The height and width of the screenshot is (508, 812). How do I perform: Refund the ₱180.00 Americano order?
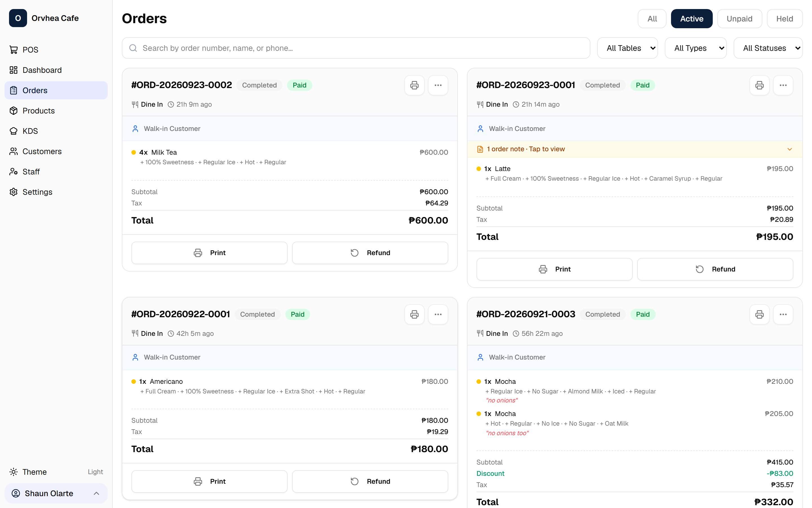[x=370, y=481]
